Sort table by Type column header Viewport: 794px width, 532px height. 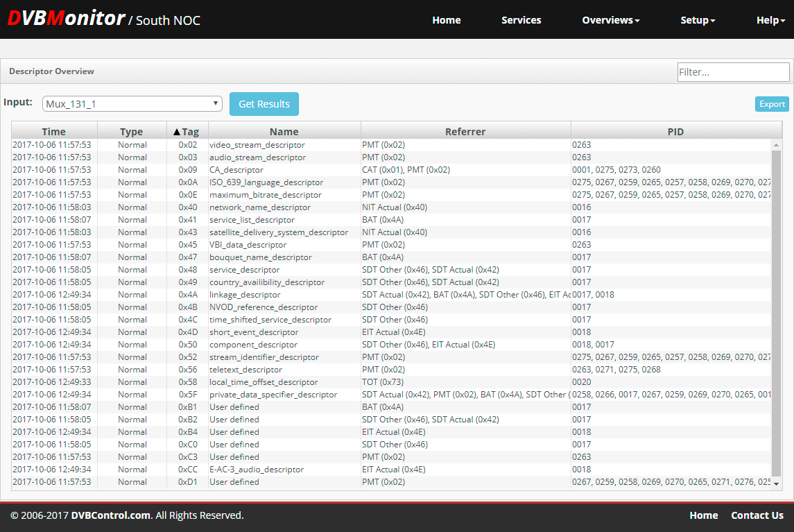pyautogui.click(x=131, y=132)
